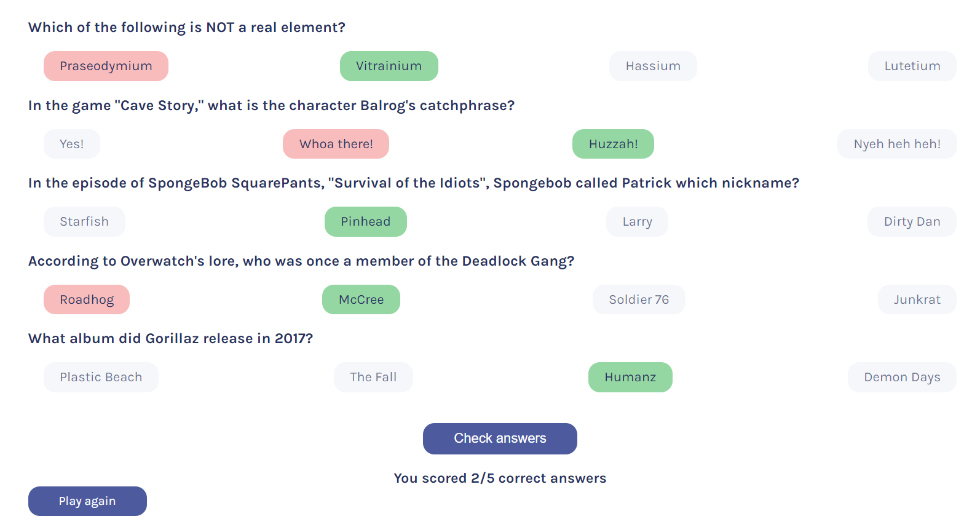Pick 'Dirty Dan' as the nickname answer

point(912,221)
